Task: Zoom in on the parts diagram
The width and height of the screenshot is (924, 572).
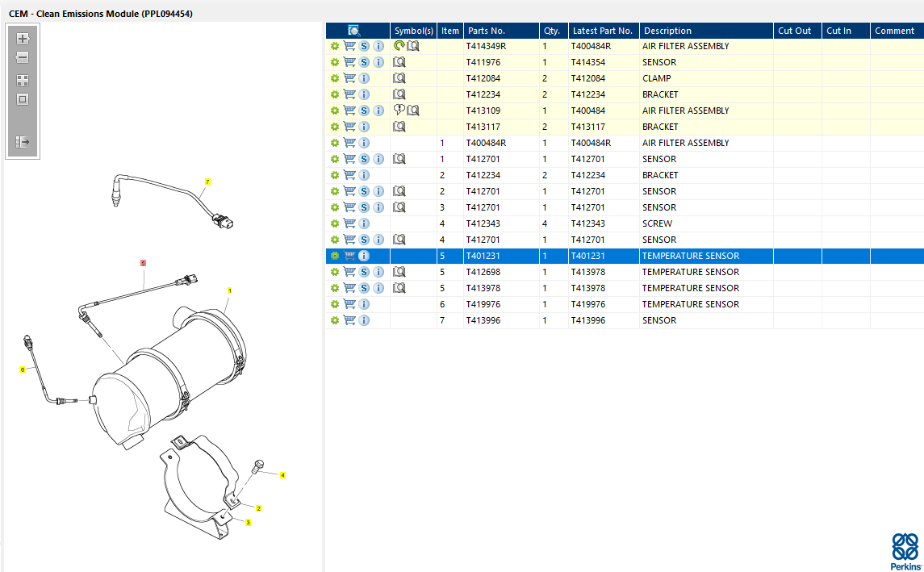Action: (x=23, y=39)
